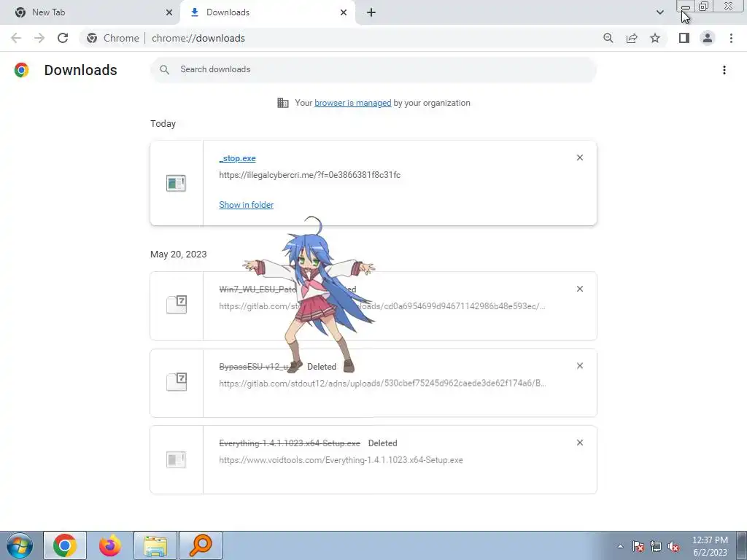Click the Action Center flag icon
This screenshot has height=560, width=747.
[x=638, y=546]
